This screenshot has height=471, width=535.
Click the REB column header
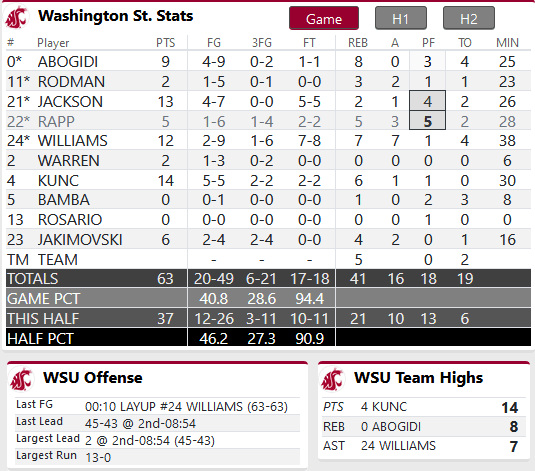(x=358, y=43)
